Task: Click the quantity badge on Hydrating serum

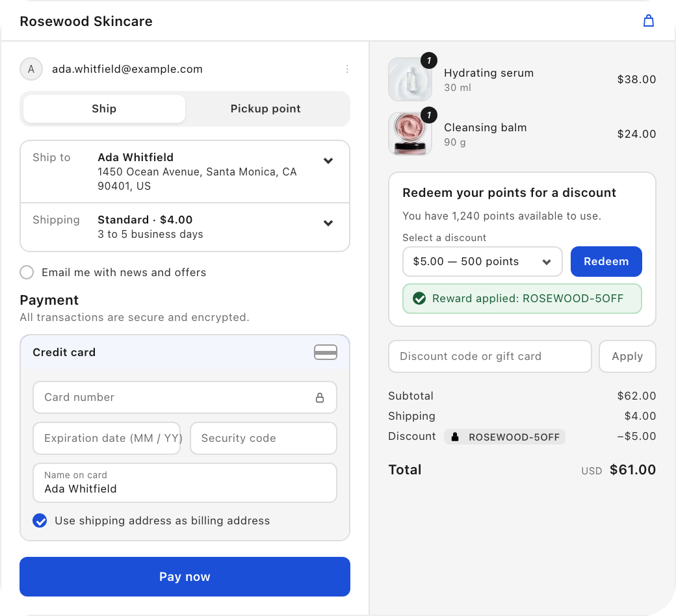Action: click(x=429, y=61)
